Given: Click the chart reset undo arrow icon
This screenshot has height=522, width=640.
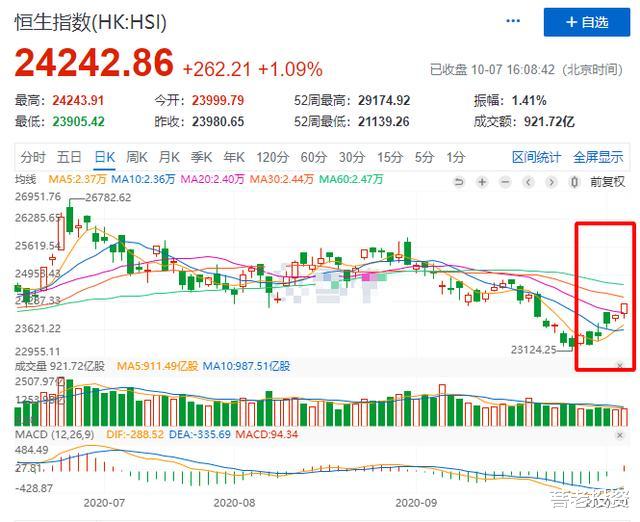Looking at the screenshot, I should point(459,182).
